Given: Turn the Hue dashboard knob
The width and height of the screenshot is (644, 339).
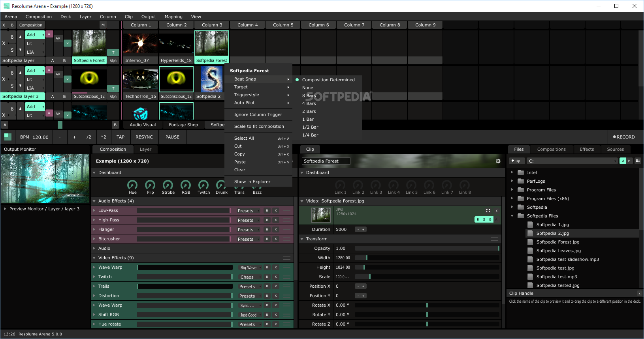Looking at the screenshot, I should pyautogui.click(x=132, y=184).
